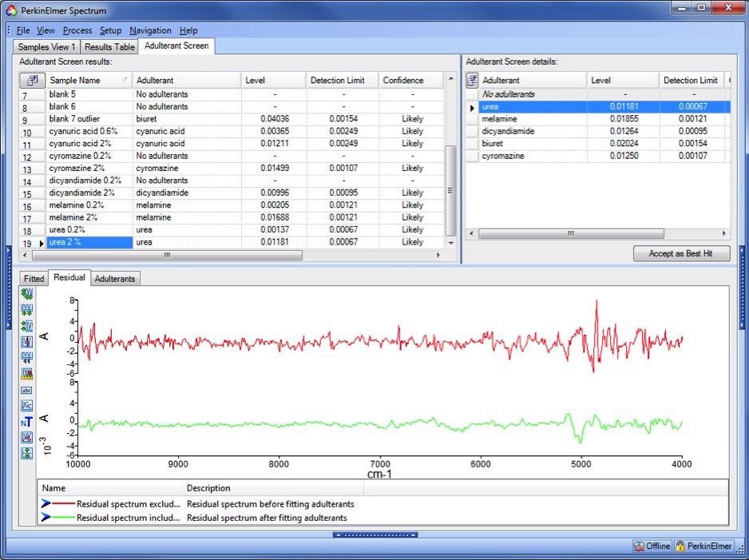The image size is (749, 560).
Task: Open the Process menu
Action: (x=77, y=30)
